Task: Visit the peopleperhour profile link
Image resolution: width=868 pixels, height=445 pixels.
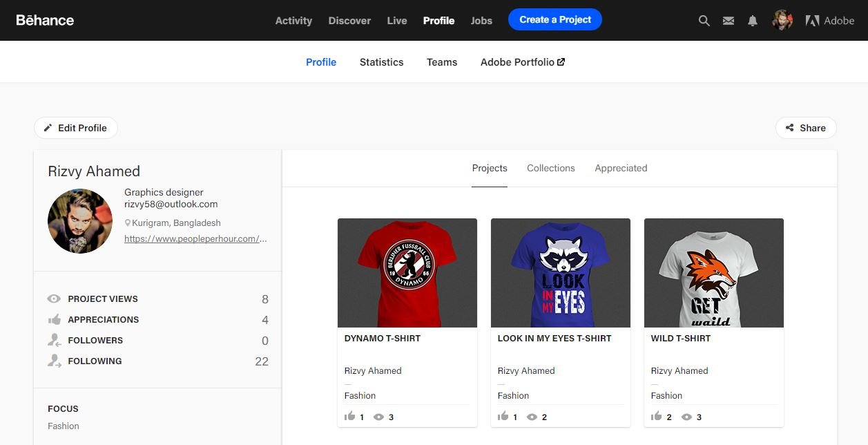Action: click(196, 238)
